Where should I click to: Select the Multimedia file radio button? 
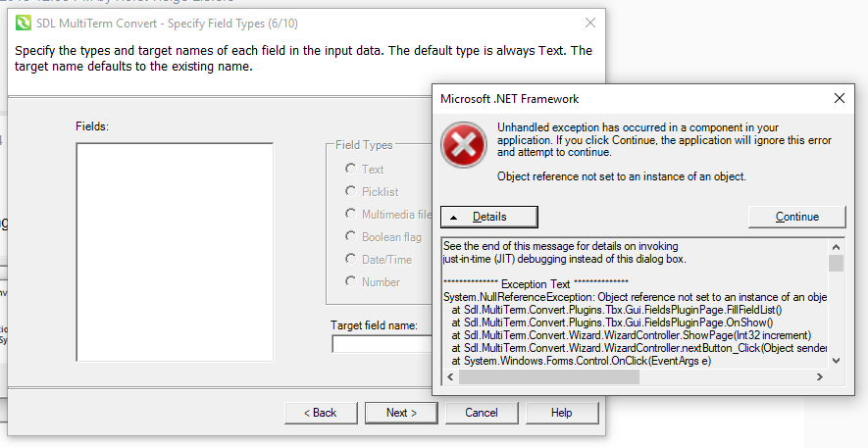click(350, 214)
